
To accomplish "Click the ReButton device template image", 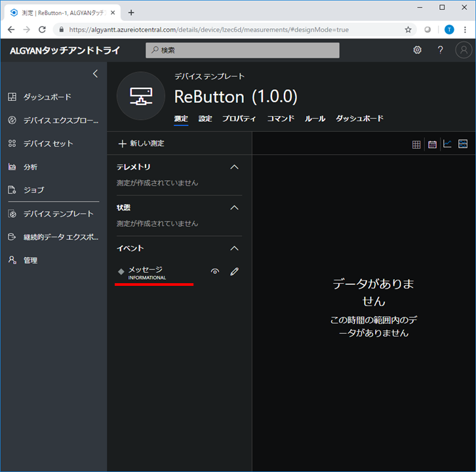I will 141,96.
